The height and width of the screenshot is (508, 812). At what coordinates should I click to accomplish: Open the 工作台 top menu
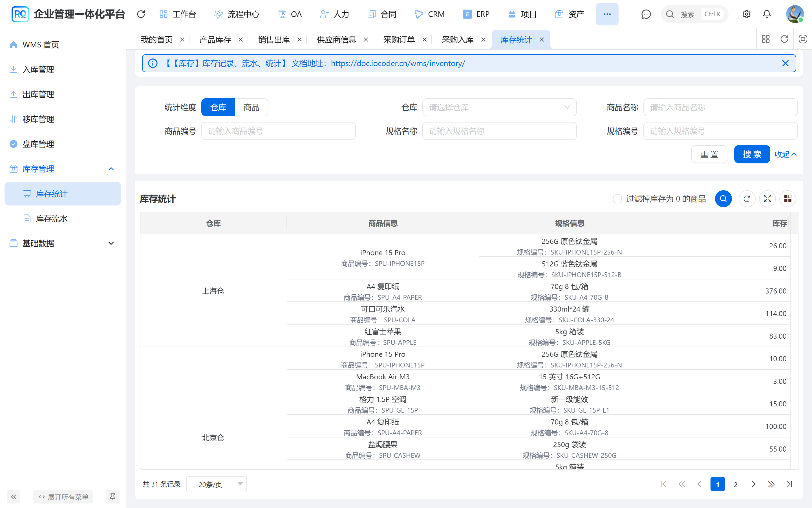[178, 14]
